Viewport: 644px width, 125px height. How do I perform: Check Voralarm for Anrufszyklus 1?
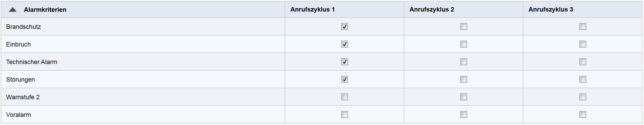click(344, 114)
